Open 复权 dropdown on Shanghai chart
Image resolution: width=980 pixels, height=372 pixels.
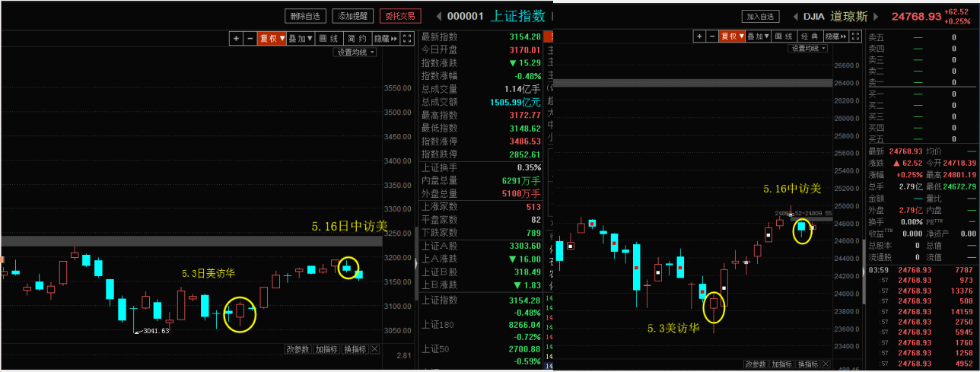pyautogui.click(x=272, y=38)
